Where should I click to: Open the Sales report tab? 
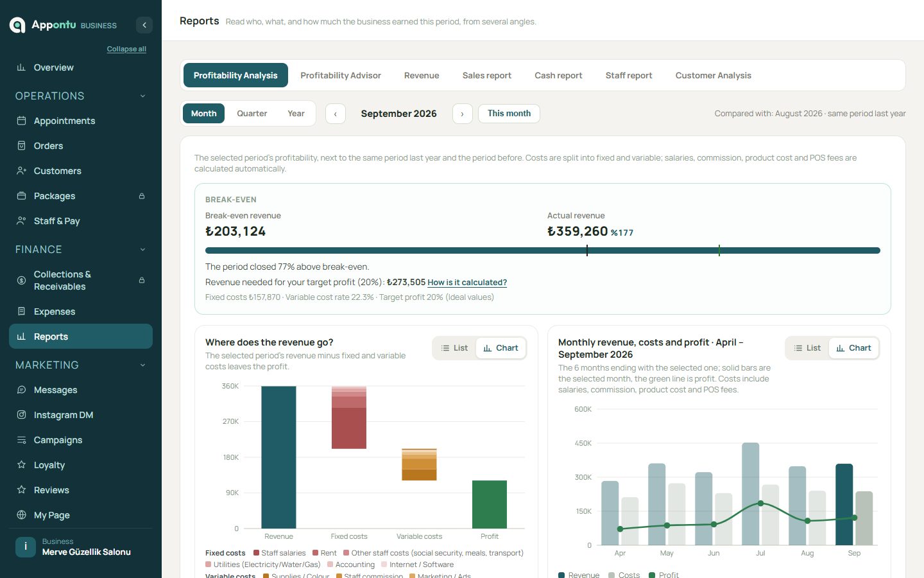coord(487,75)
